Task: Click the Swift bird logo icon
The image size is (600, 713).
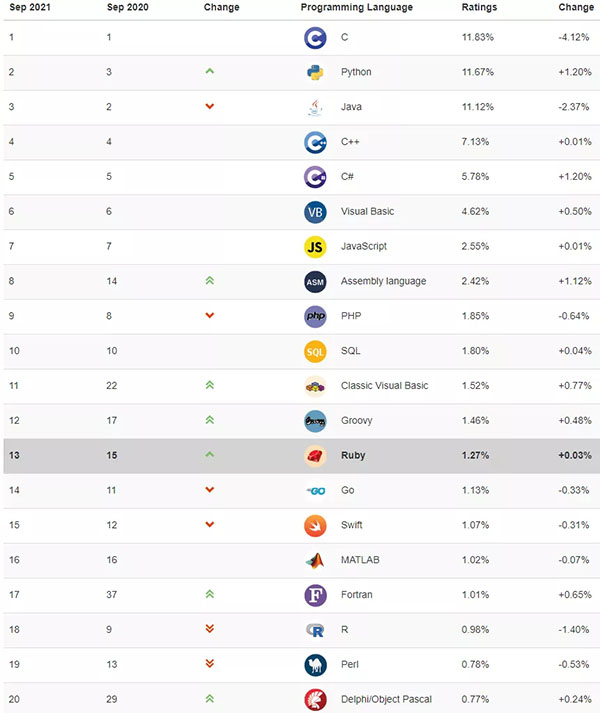Action: coord(315,525)
